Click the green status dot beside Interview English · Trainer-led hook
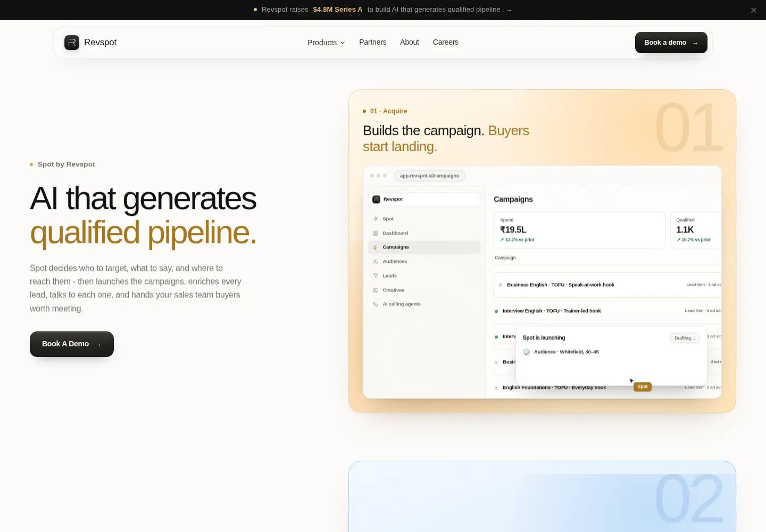766x532 pixels. coord(496,311)
